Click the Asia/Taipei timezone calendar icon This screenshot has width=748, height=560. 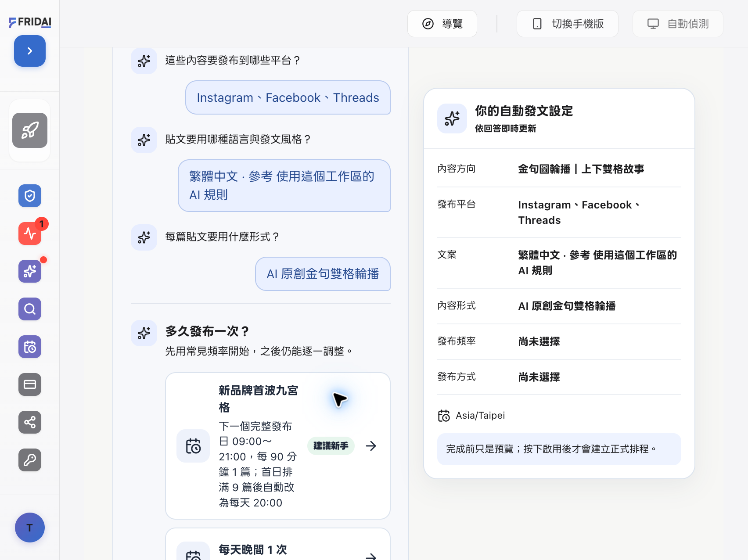[444, 416]
